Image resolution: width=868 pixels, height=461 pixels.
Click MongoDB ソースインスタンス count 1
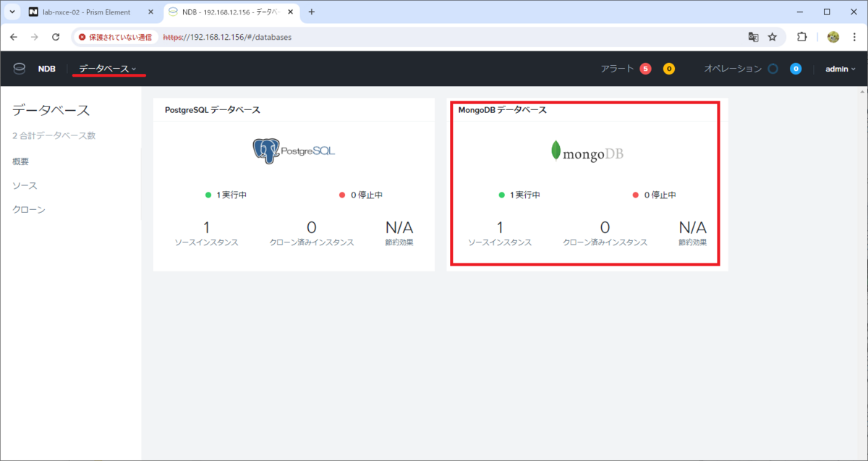coord(499,227)
